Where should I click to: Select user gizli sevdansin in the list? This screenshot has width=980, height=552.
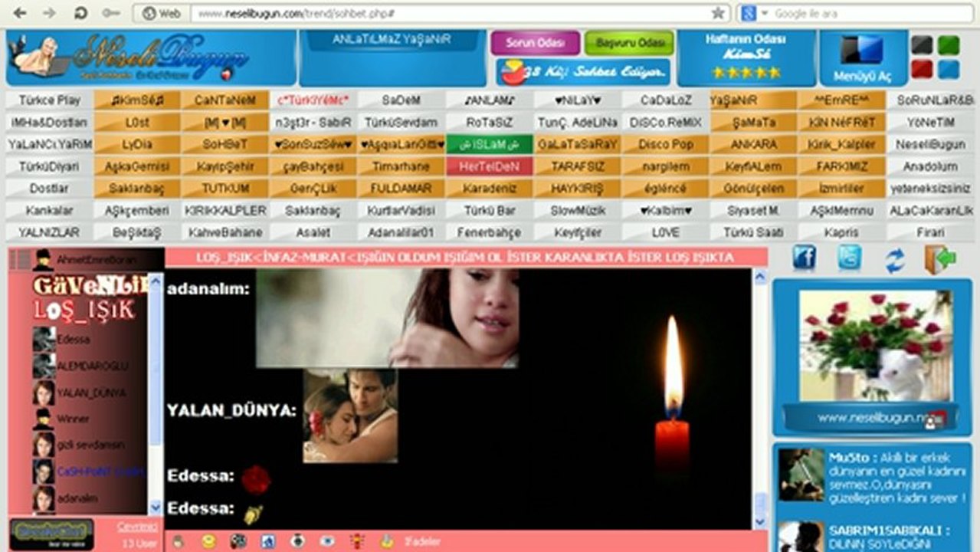point(90,445)
